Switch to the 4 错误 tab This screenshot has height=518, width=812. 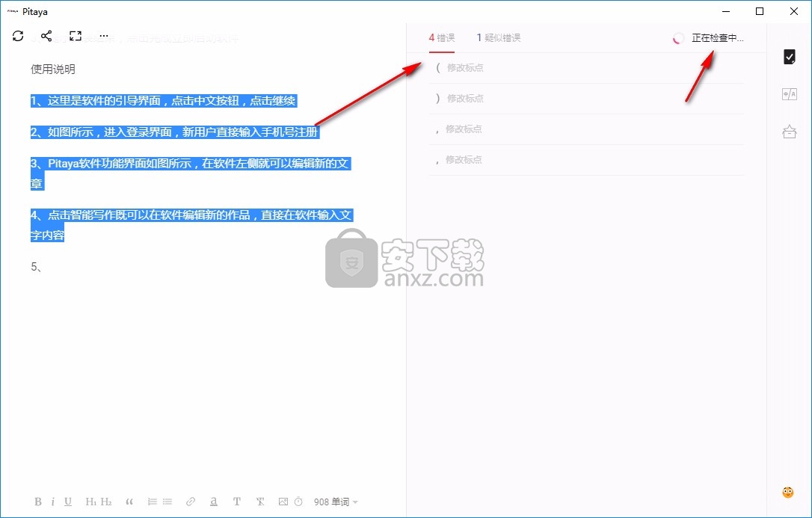click(x=442, y=38)
